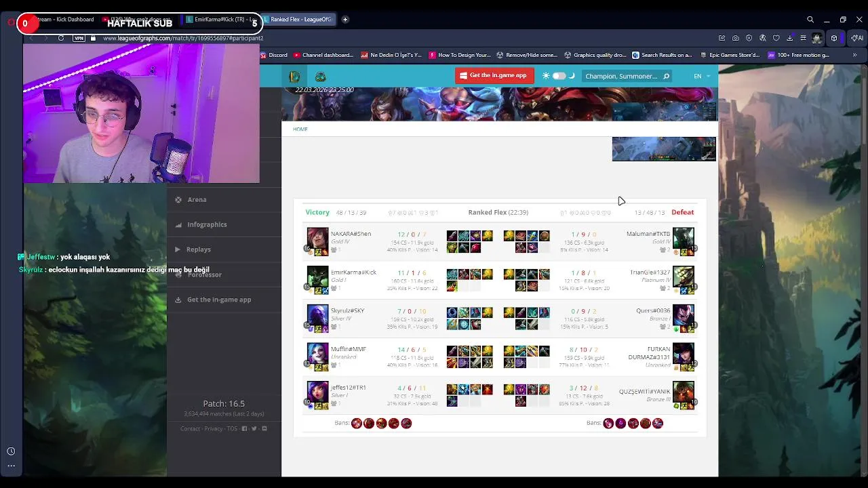
Task: Open the NAKARA#Shen summoner link
Action: click(351, 234)
